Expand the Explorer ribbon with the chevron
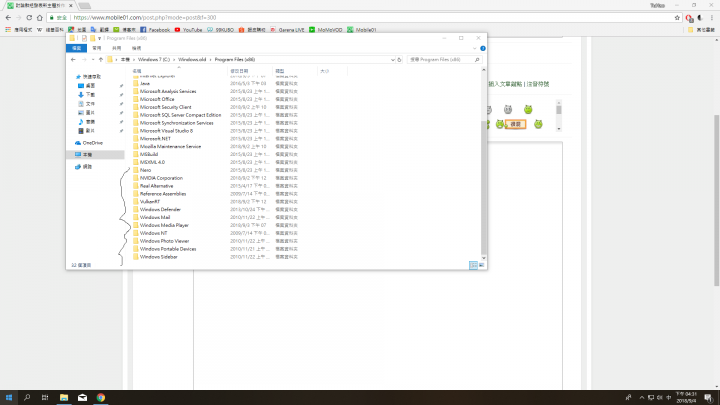Image resolution: width=720 pixels, height=405 pixels. coord(475,48)
